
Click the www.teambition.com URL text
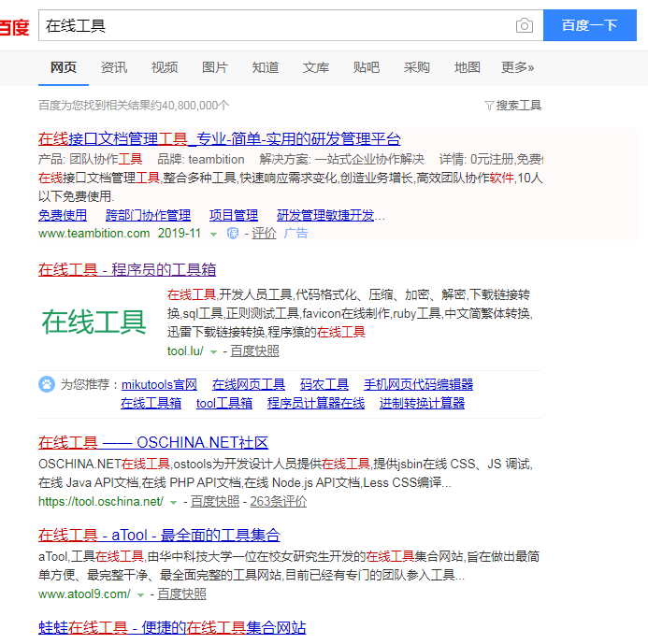click(94, 234)
